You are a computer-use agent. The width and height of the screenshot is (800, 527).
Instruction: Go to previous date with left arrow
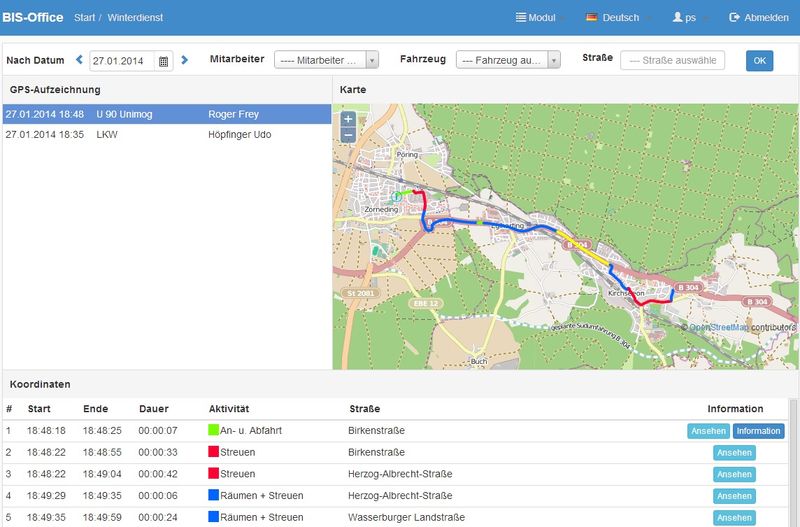tap(79, 60)
